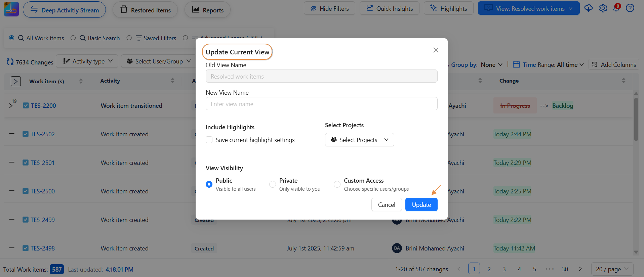The width and height of the screenshot is (644, 277).
Task: Expand all rows arrow icon in header
Action: point(15,81)
